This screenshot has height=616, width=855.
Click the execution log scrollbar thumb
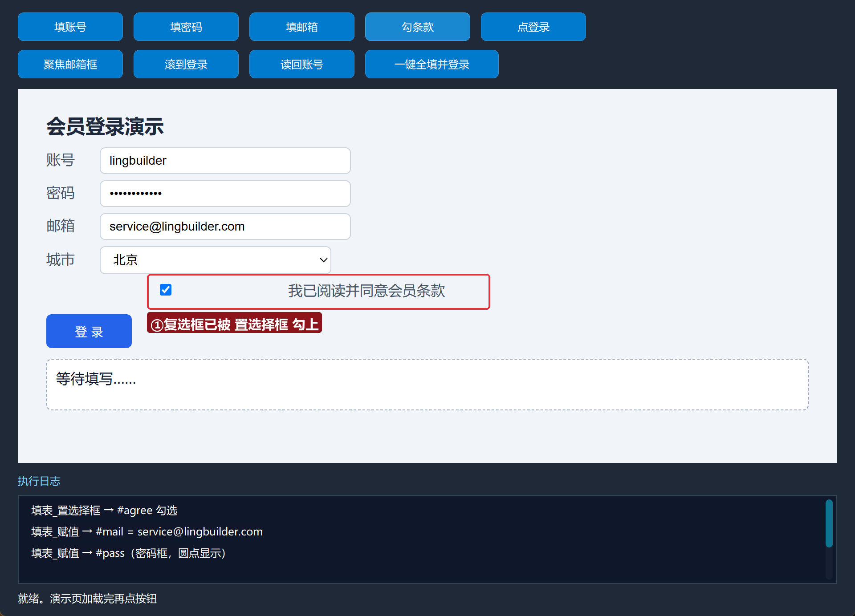pos(829,523)
